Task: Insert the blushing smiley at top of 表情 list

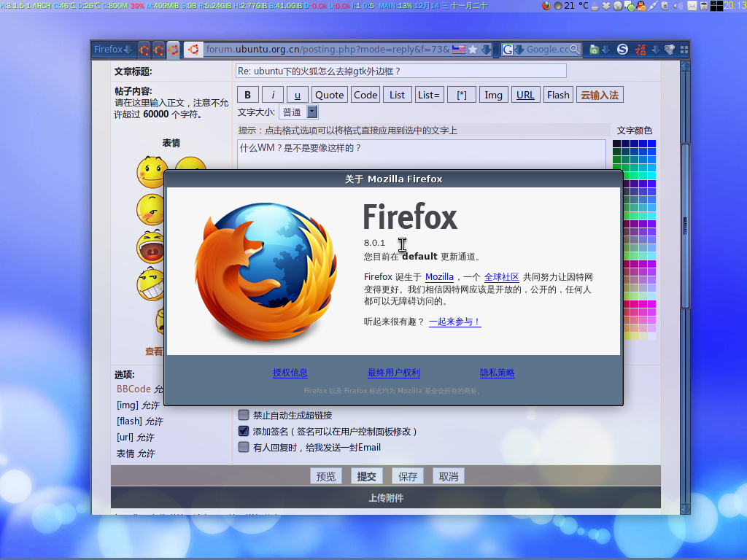Action: pos(152,172)
